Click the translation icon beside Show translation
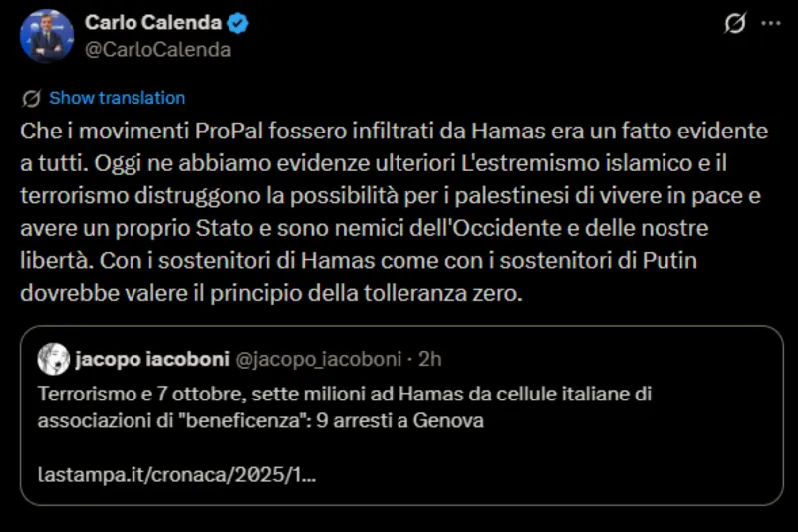 (31, 98)
